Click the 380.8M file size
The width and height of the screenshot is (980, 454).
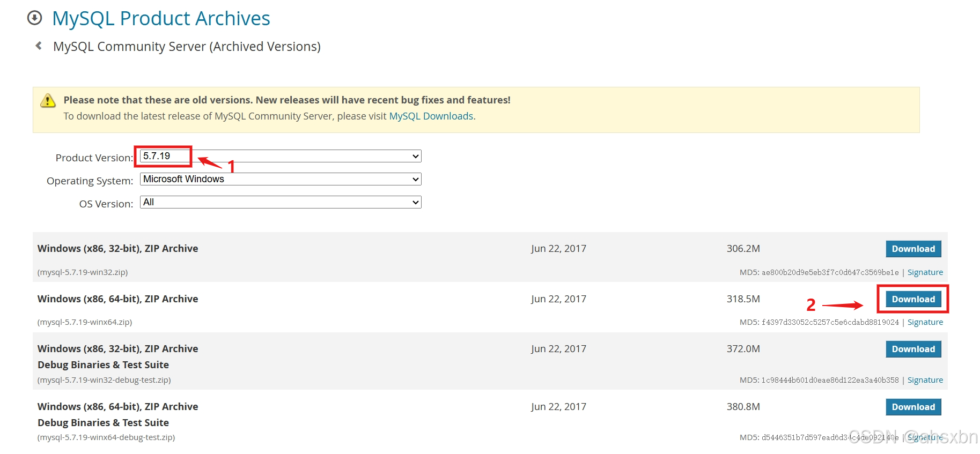click(743, 407)
